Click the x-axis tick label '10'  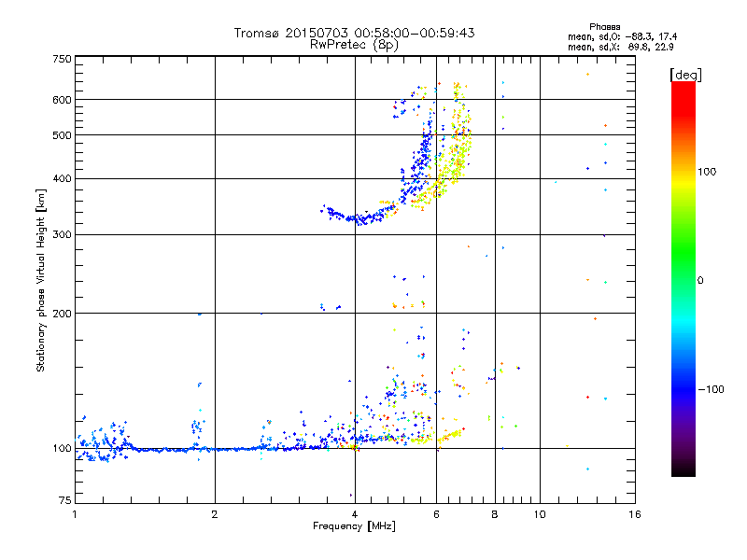point(540,514)
